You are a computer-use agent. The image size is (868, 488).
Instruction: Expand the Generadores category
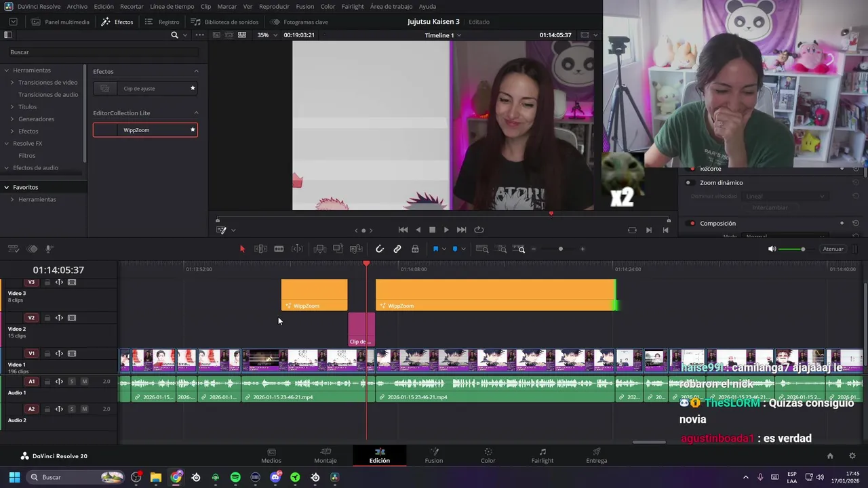click(x=12, y=119)
